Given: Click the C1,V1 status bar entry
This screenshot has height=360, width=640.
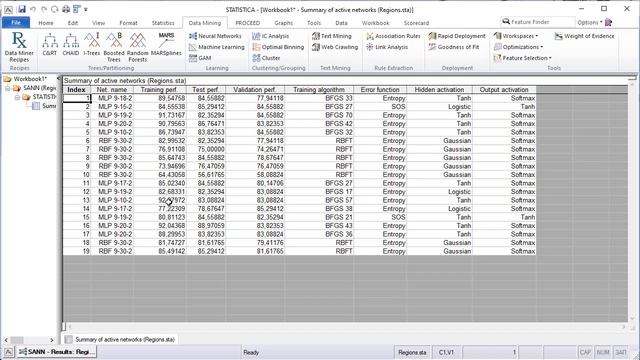Looking at the screenshot, I should [x=446, y=352].
